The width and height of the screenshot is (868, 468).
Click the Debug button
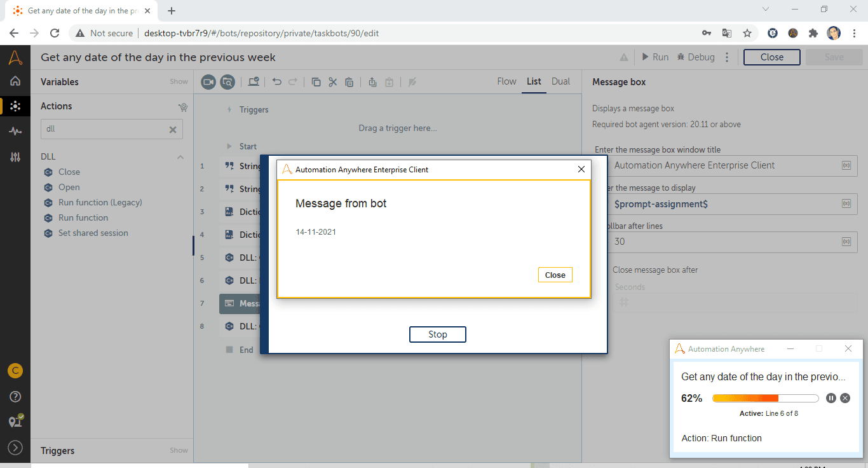pos(696,57)
